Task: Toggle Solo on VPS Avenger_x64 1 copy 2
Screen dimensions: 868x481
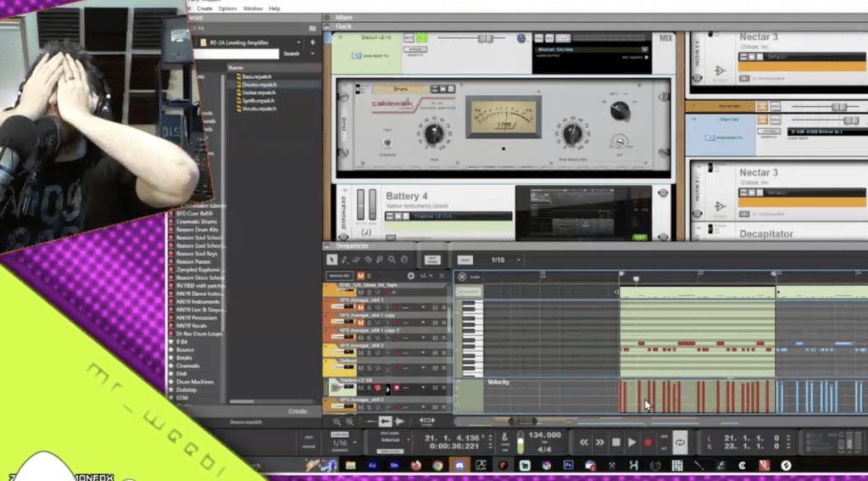Action: (369, 338)
